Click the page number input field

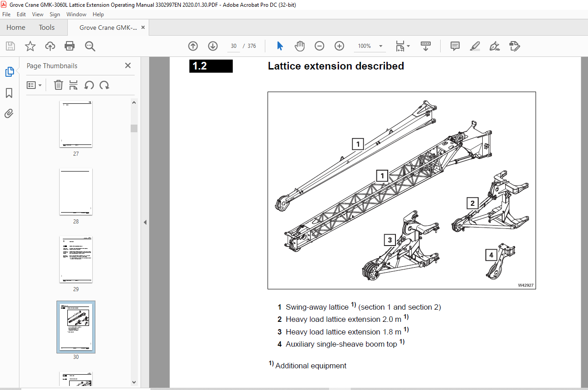(x=233, y=46)
